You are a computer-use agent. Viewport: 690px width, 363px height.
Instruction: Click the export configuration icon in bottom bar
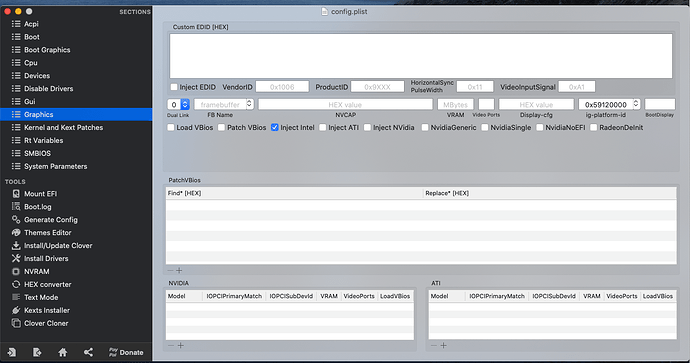click(x=37, y=352)
